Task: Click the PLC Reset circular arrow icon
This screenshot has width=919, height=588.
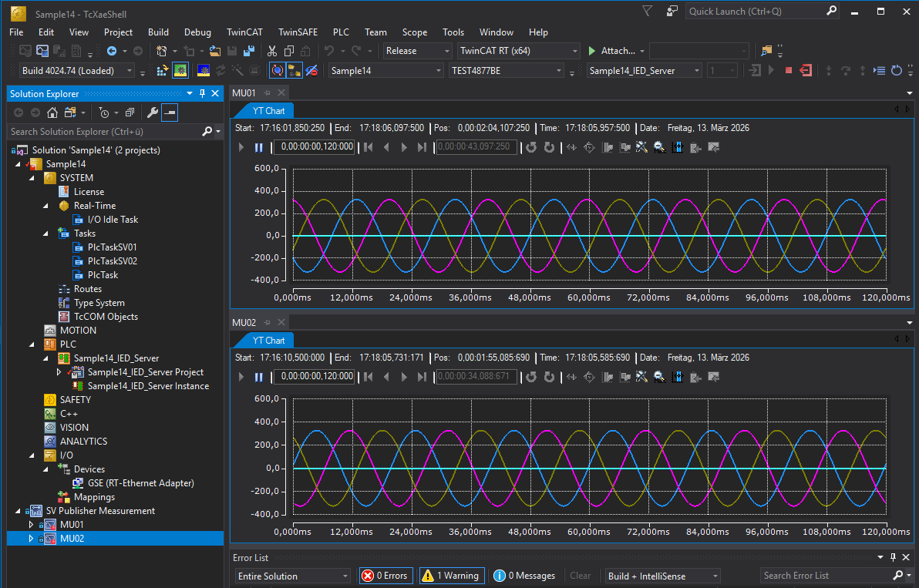Action: point(896,71)
